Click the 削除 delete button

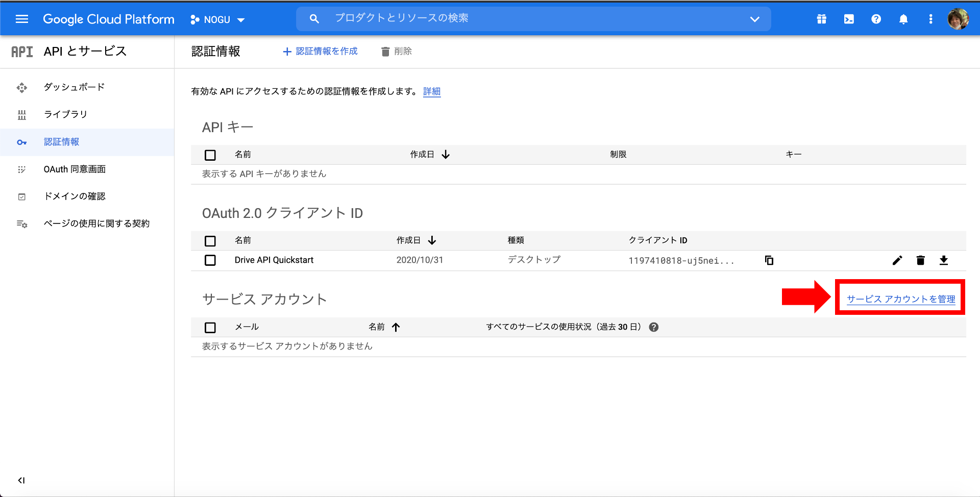pos(397,52)
